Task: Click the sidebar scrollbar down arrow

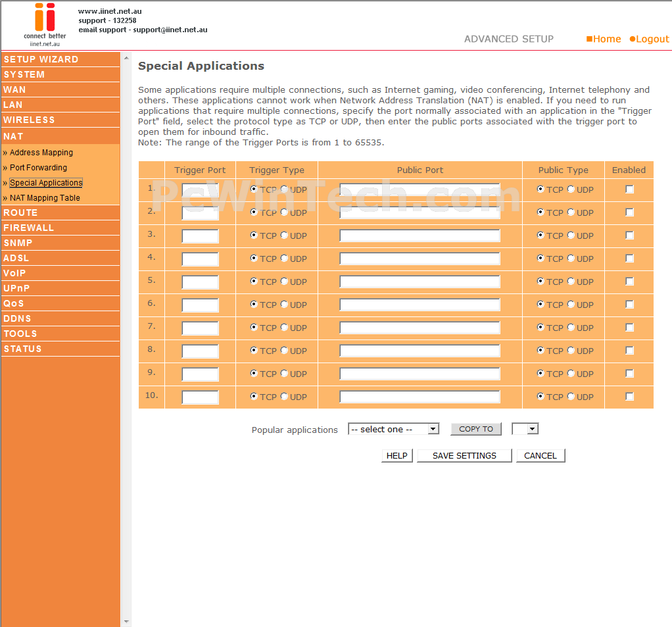Action: point(126,622)
